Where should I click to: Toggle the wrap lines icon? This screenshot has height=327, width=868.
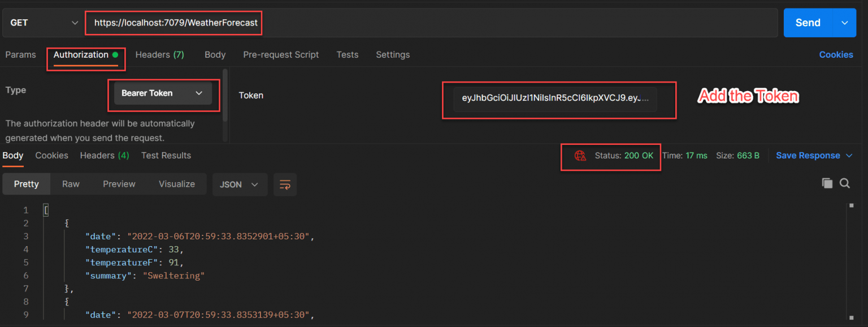pyautogui.click(x=285, y=184)
